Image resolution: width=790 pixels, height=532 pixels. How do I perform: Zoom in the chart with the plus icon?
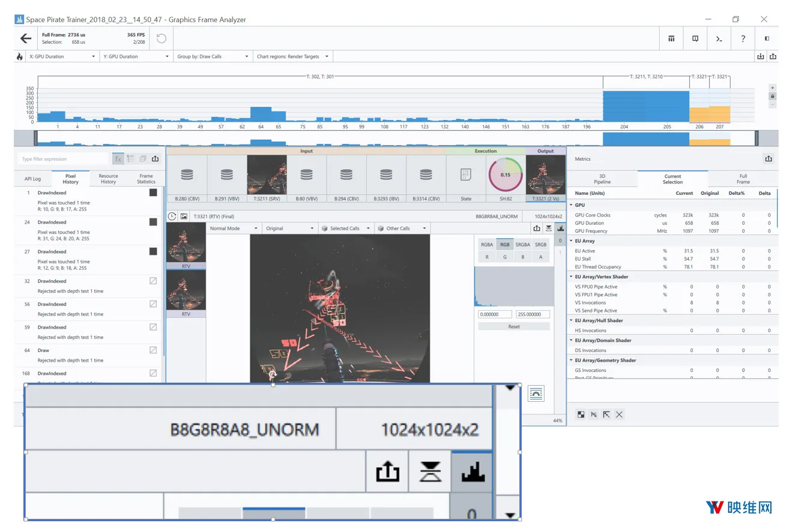coord(772,88)
